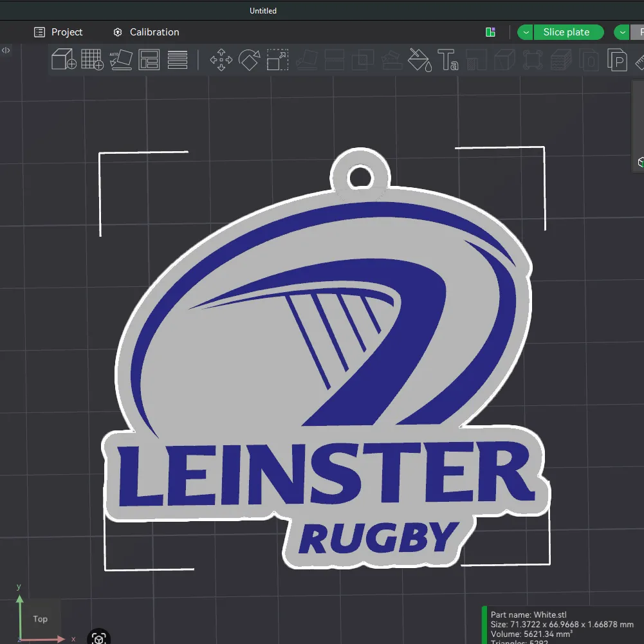The image size is (644, 644).
Task: Collapse the sidebar with the arrows icon
Action: click(6, 50)
